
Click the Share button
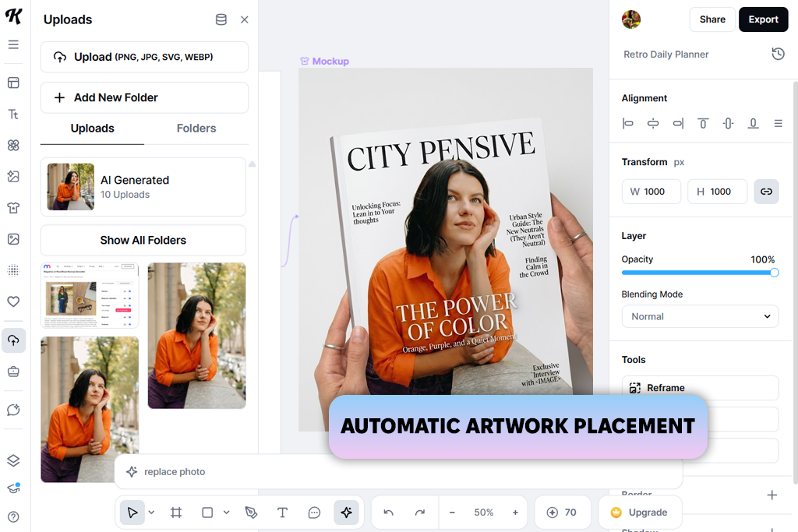coord(712,19)
